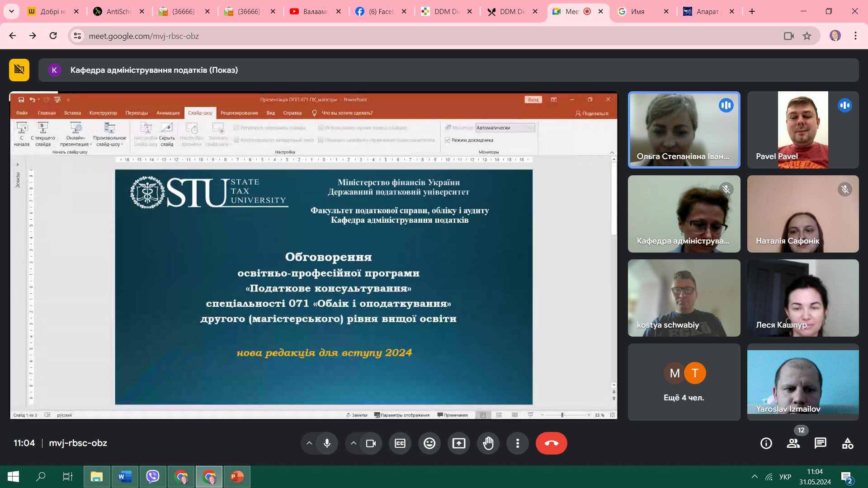The width and height of the screenshot is (868, 488).
Task: Open meeting details info icon
Action: pos(766,443)
